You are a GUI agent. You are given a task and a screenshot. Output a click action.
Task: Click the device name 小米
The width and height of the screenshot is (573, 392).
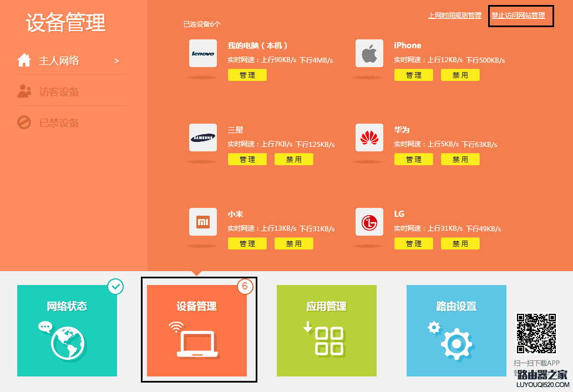(x=235, y=214)
